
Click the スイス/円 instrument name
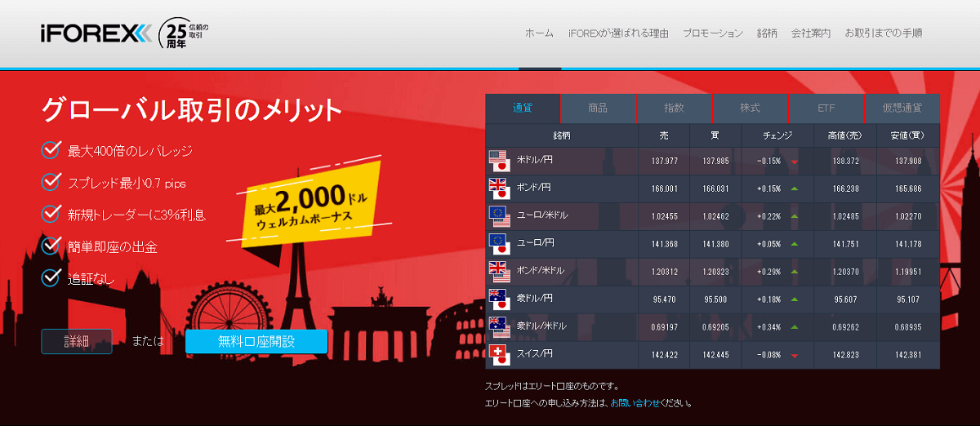[535, 355]
